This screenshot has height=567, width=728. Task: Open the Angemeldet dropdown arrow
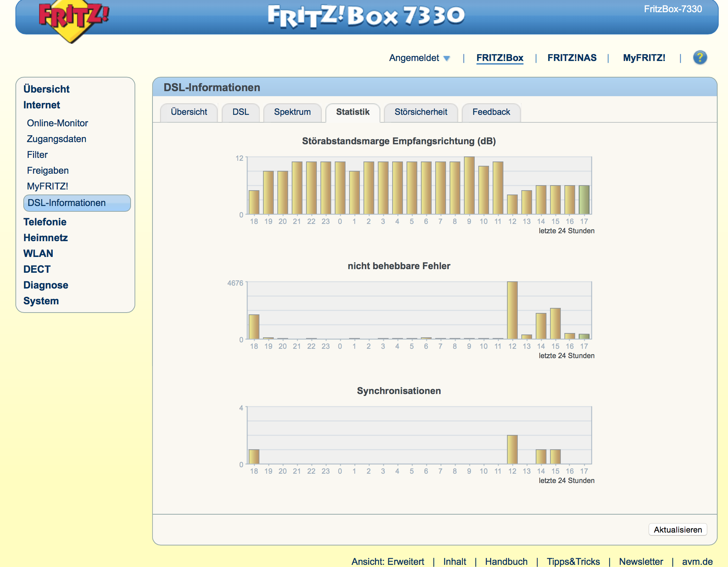coord(447,58)
